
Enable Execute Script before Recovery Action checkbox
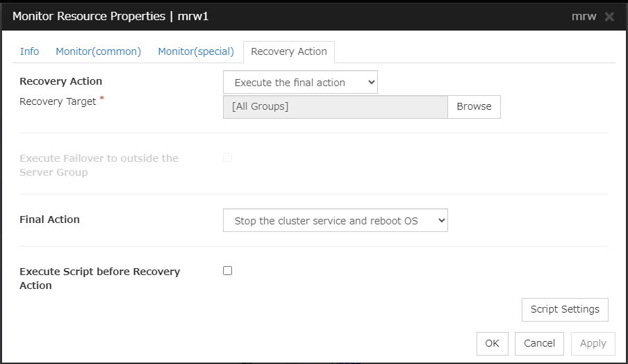tap(227, 271)
